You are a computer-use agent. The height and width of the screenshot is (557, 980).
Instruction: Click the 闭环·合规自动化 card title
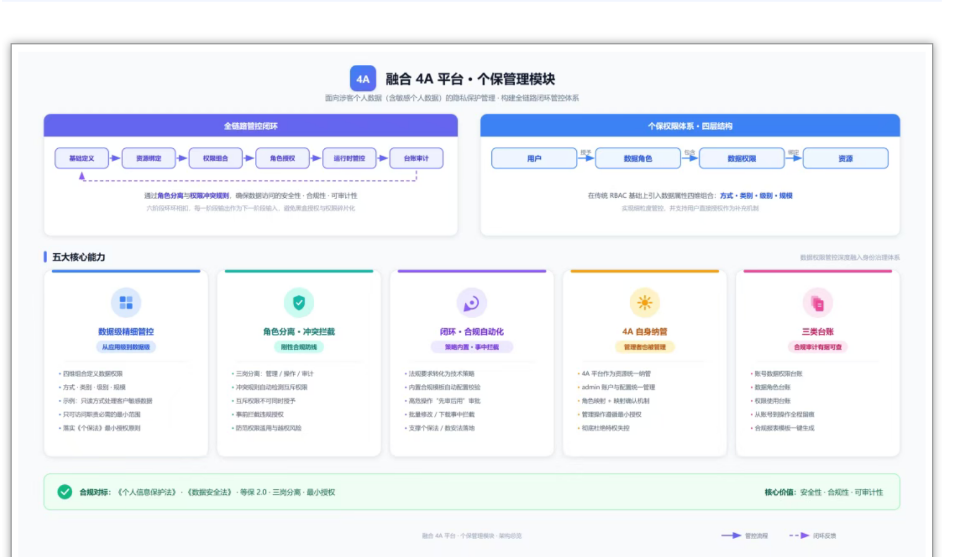pyautogui.click(x=471, y=332)
